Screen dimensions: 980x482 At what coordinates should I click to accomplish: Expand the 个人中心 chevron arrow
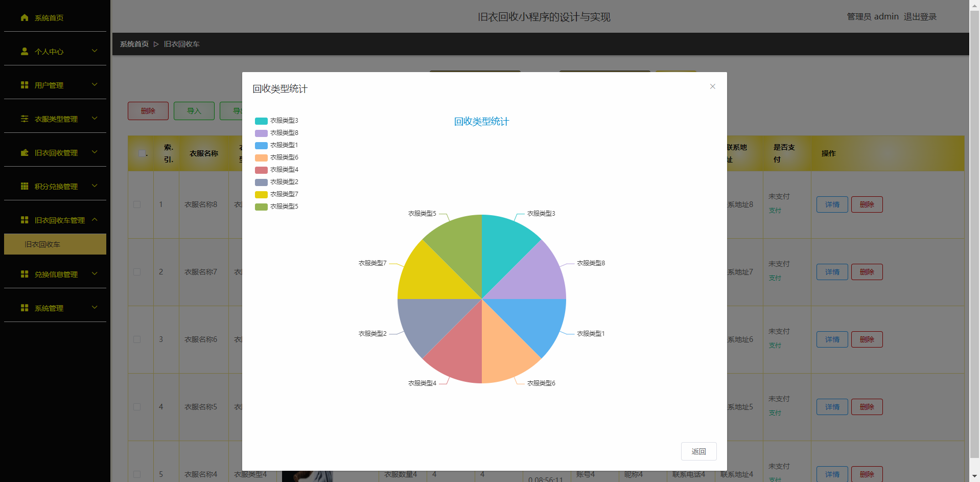pyautogui.click(x=95, y=51)
